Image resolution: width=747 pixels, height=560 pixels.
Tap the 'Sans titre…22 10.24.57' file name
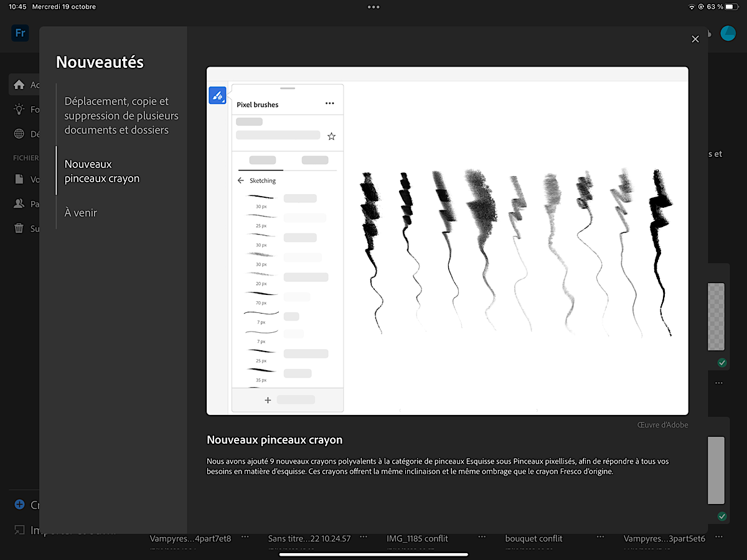(x=309, y=539)
